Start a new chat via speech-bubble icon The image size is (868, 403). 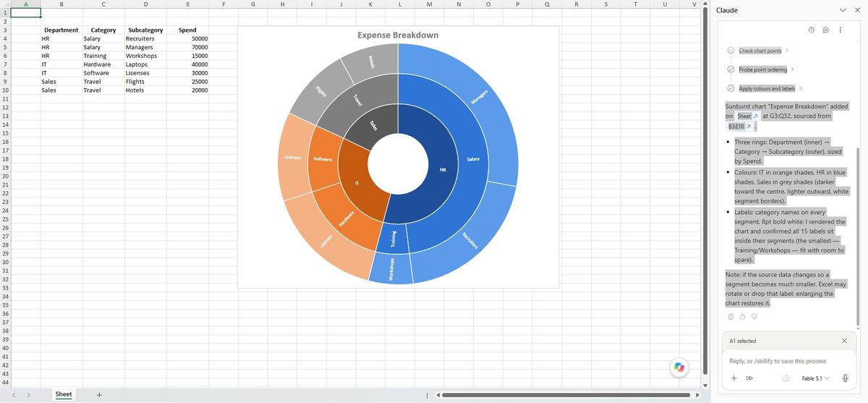(825, 30)
